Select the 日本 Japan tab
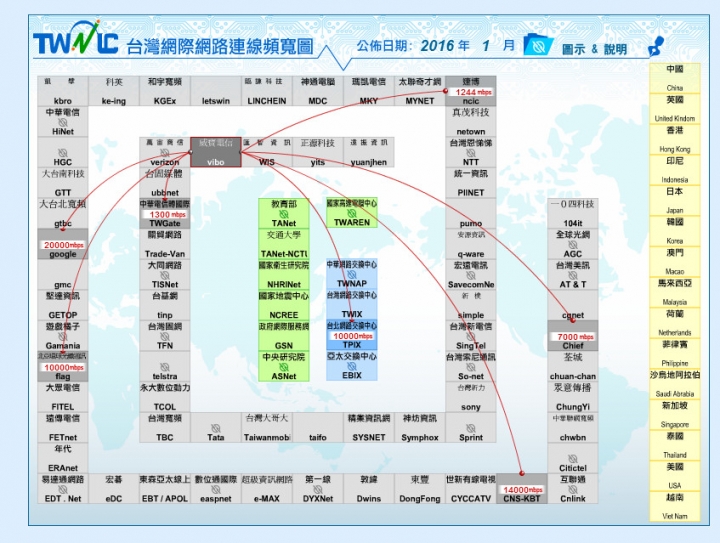 tap(675, 201)
